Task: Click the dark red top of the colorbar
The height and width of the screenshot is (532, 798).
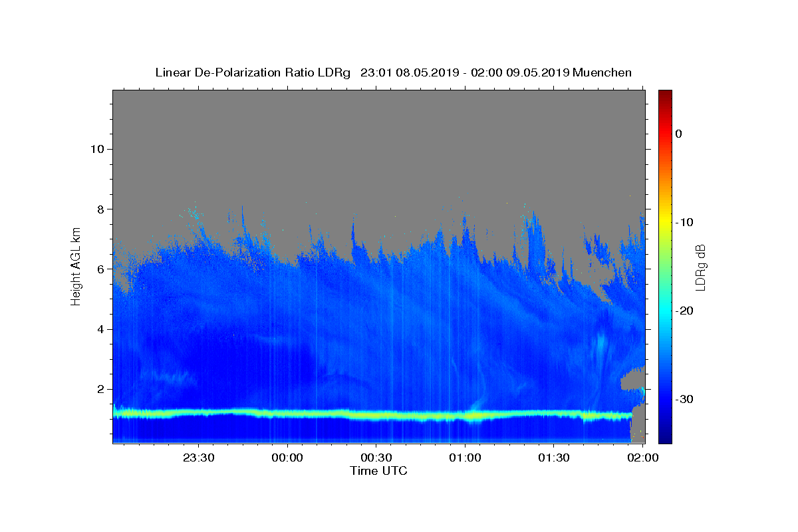Action: coord(665,94)
